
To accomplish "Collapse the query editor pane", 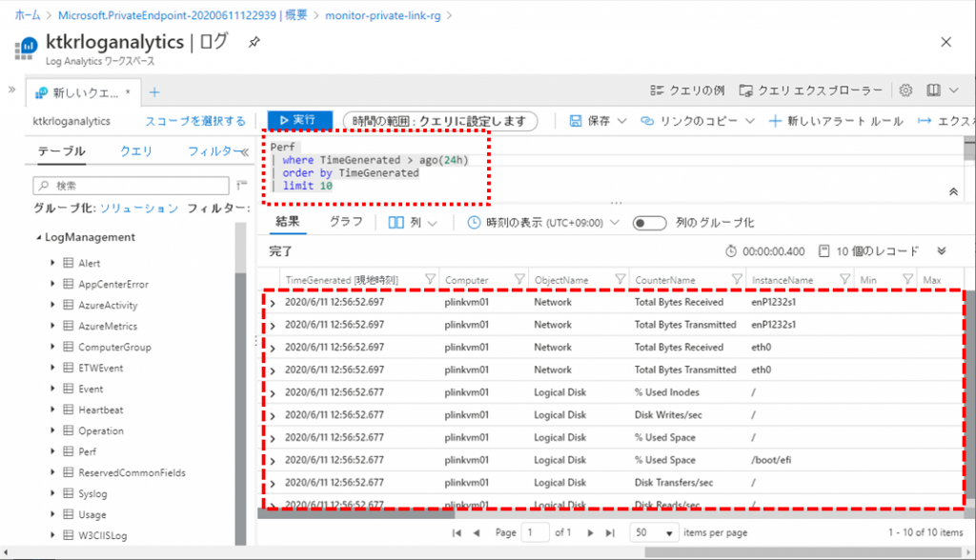I will [953, 191].
